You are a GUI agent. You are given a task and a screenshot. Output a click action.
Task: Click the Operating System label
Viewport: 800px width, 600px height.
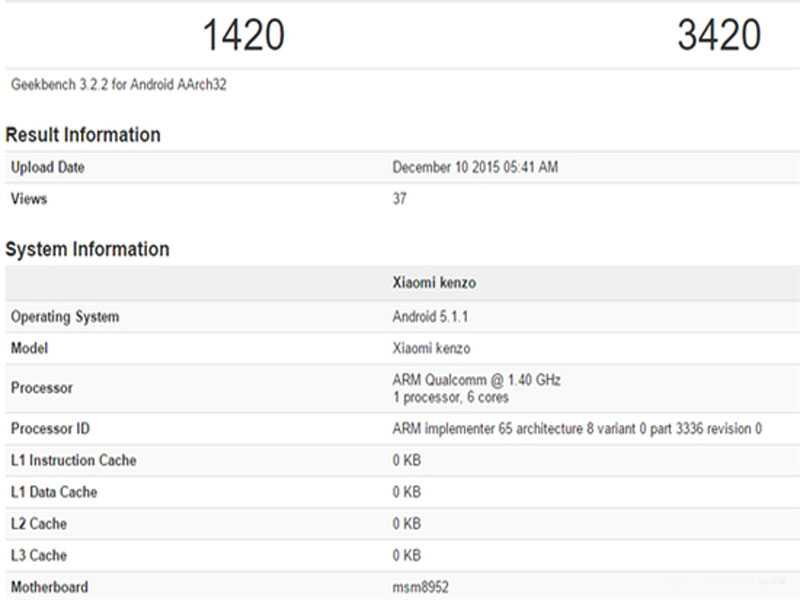tap(65, 317)
